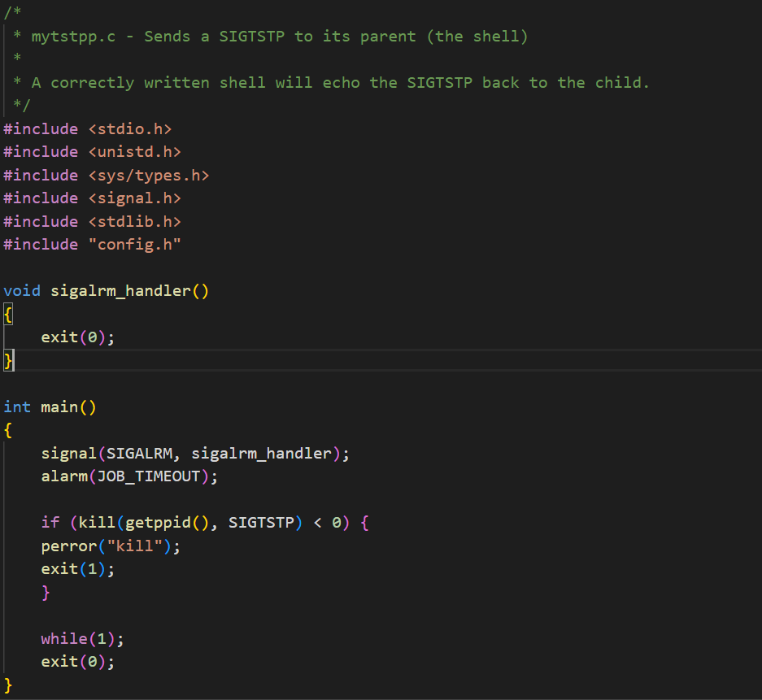Click the 'perror("kill");' line
Image resolution: width=762 pixels, height=700 pixels.
click(x=111, y=546)
